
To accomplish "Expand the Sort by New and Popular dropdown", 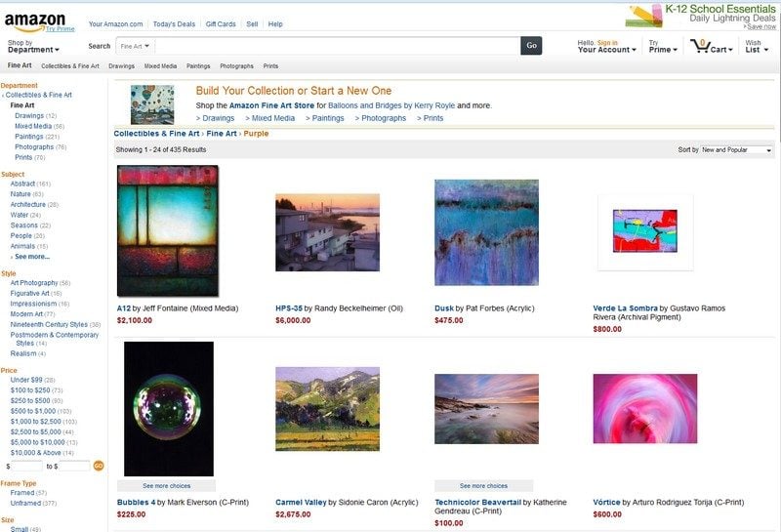I will (736, 150).
